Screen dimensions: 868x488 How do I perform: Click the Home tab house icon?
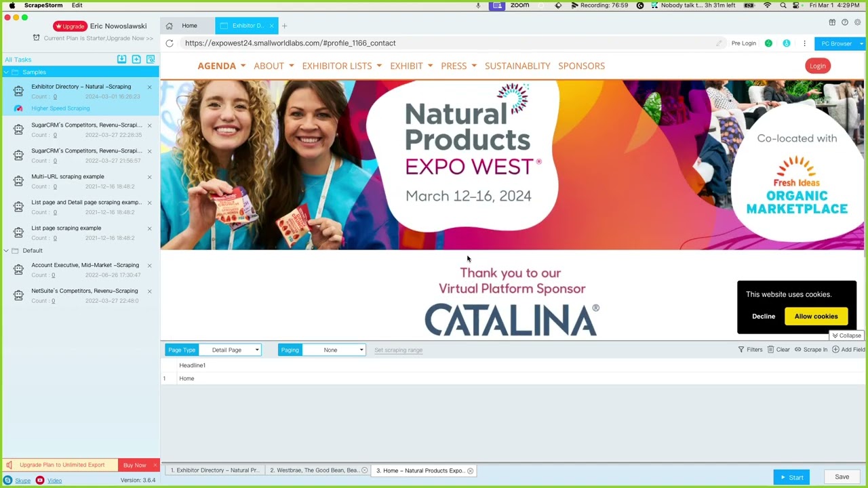tap(170, 26)
